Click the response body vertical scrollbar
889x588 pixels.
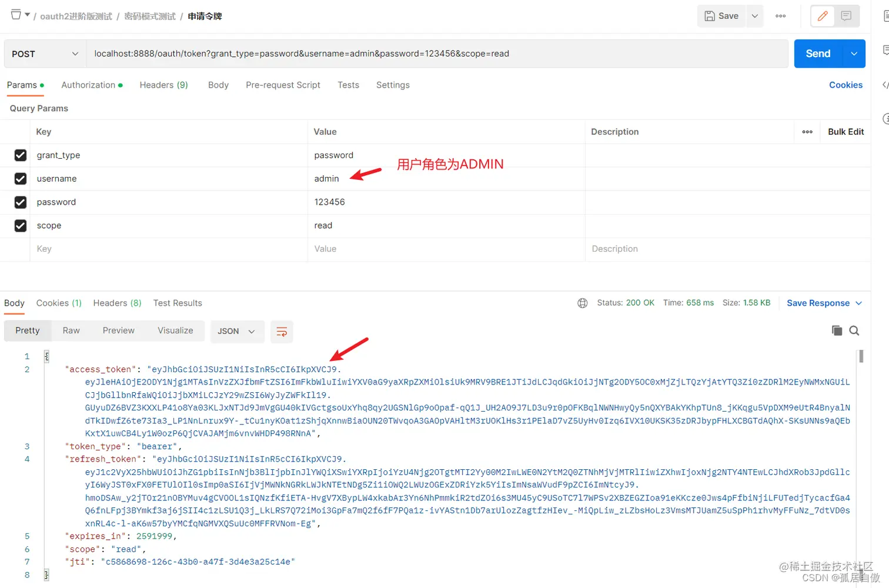click(x=861, y=356)
